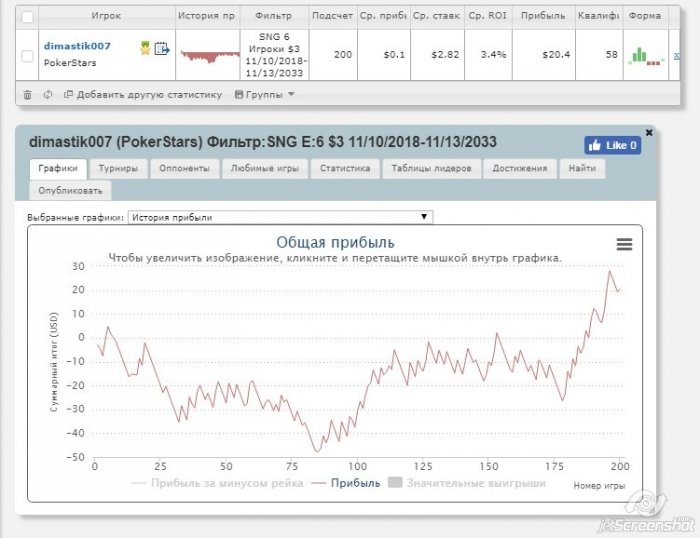Open the 'Статистика' tab
Image resolution: width=700 pixels, height=538 pixels.
[345, 169]
